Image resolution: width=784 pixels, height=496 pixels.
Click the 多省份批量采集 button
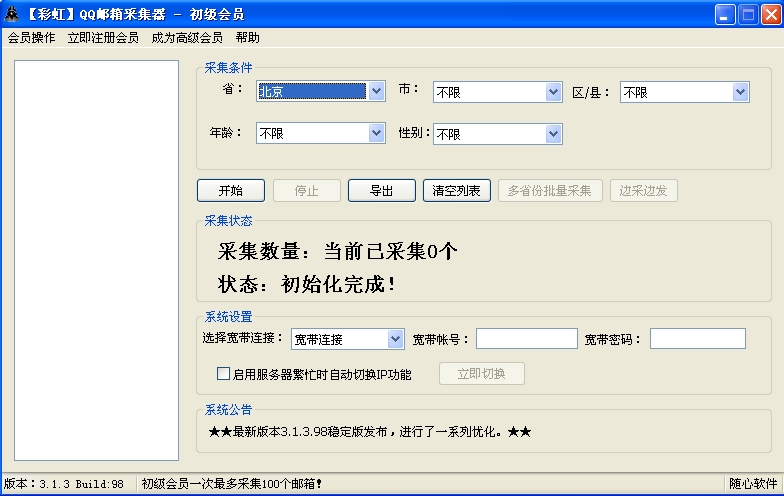click(x=550, y=190)
